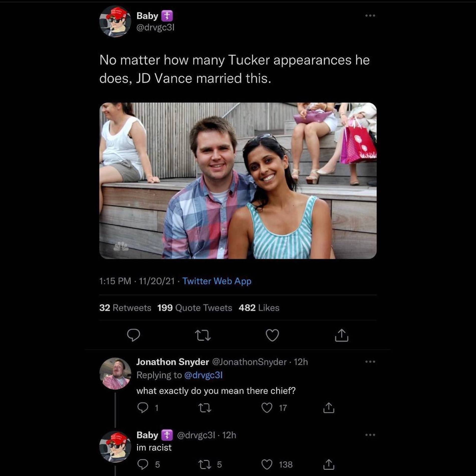Share the main tweet
Viewport: 476px width, 476px height.
point(341,335)
